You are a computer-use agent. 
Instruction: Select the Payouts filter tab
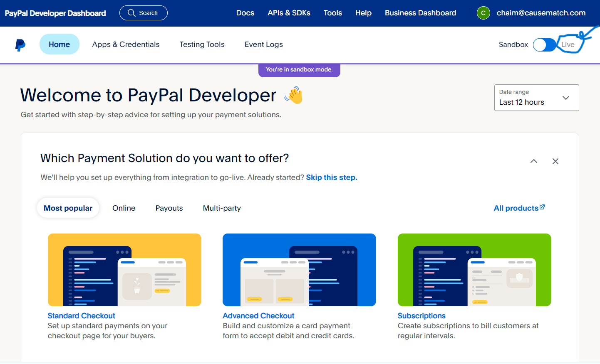169,208
